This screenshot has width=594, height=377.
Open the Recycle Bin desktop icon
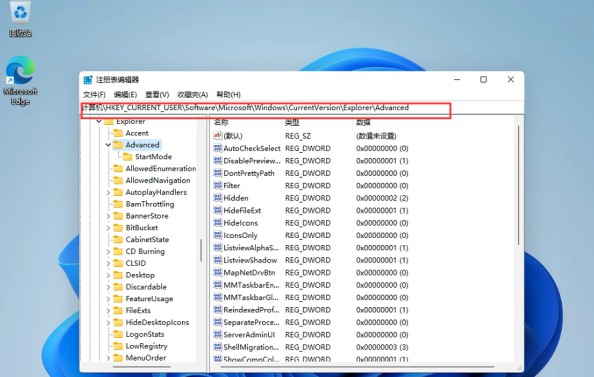click(20, 19)
